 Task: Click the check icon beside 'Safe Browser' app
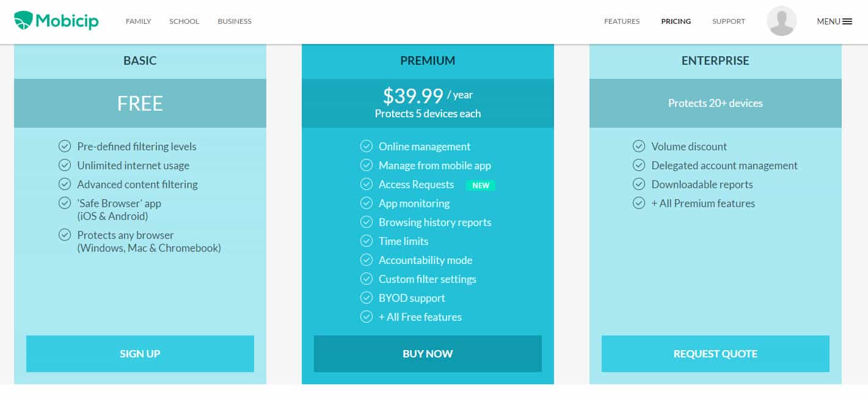tap(65, 203)
